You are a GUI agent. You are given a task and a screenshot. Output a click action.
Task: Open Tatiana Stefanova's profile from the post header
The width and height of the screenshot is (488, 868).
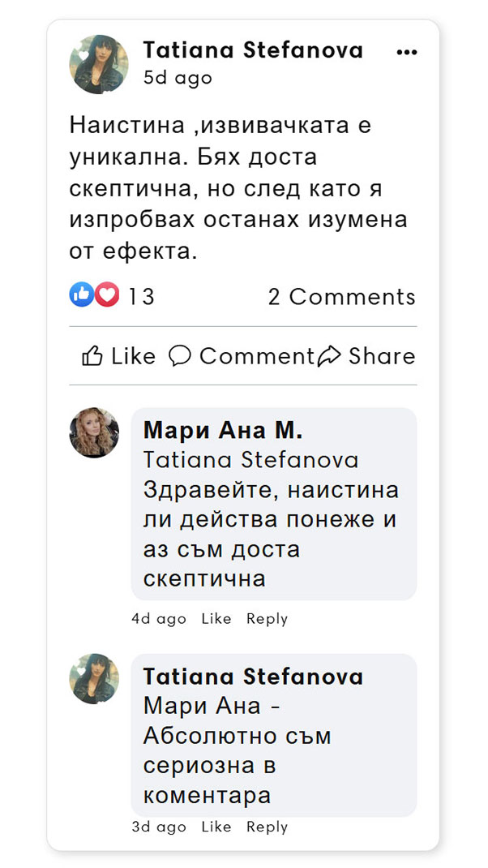pos(252,50)
